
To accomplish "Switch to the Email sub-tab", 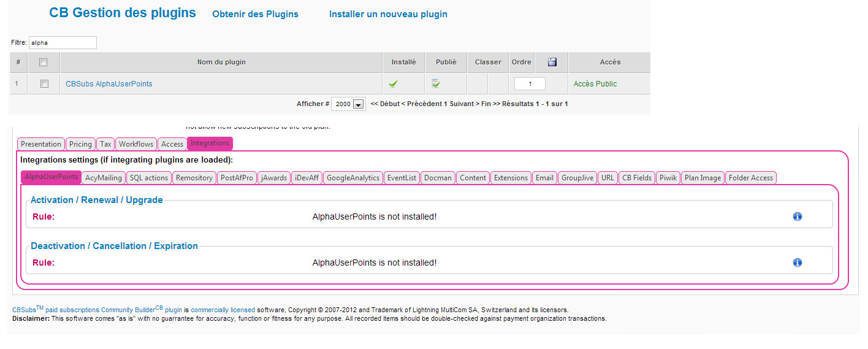I will coord(544,178).
